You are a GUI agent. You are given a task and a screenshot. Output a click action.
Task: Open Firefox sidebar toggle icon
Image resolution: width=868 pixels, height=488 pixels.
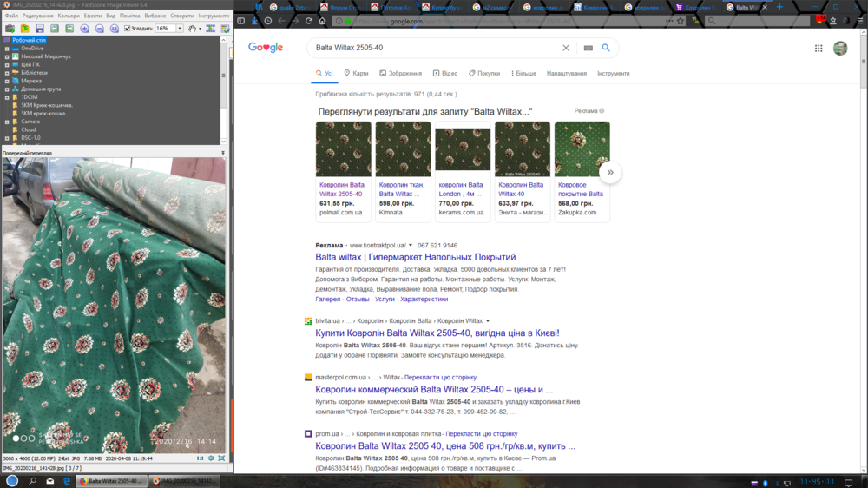pyautogui.click(x=240, y=21)
